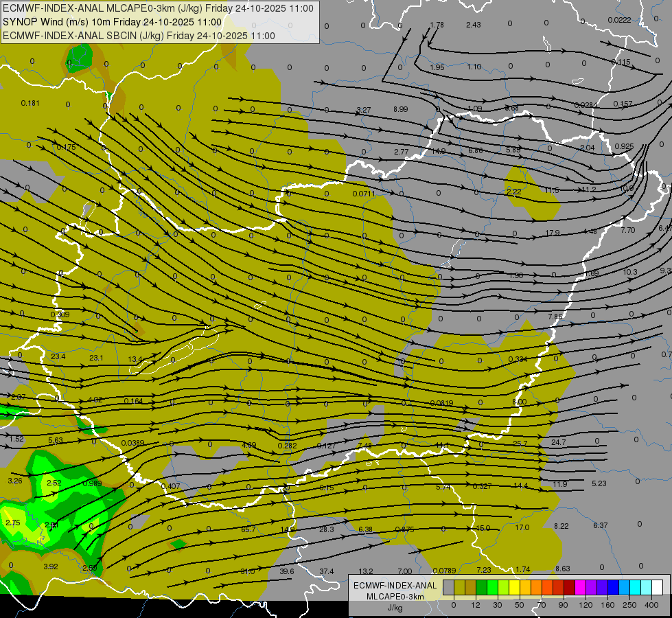Click the map value '65.7'
The image size is (672, 618).
(248, 529)
